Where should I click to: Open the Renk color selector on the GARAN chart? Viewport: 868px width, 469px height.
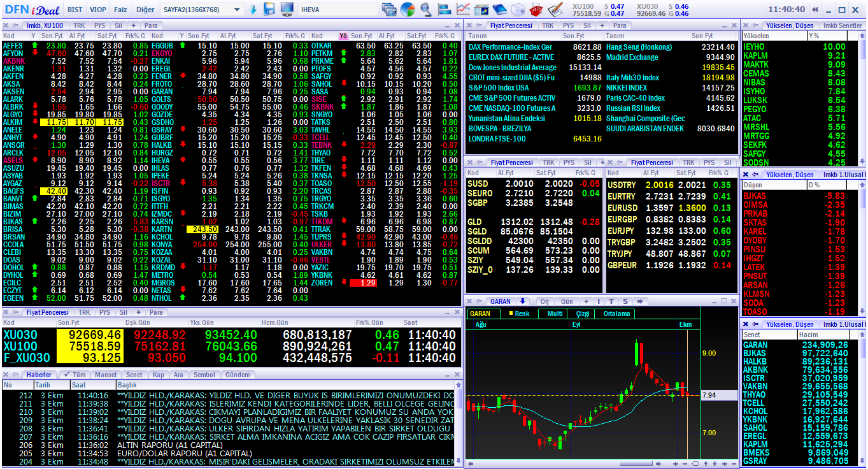(x=522, y=314)
